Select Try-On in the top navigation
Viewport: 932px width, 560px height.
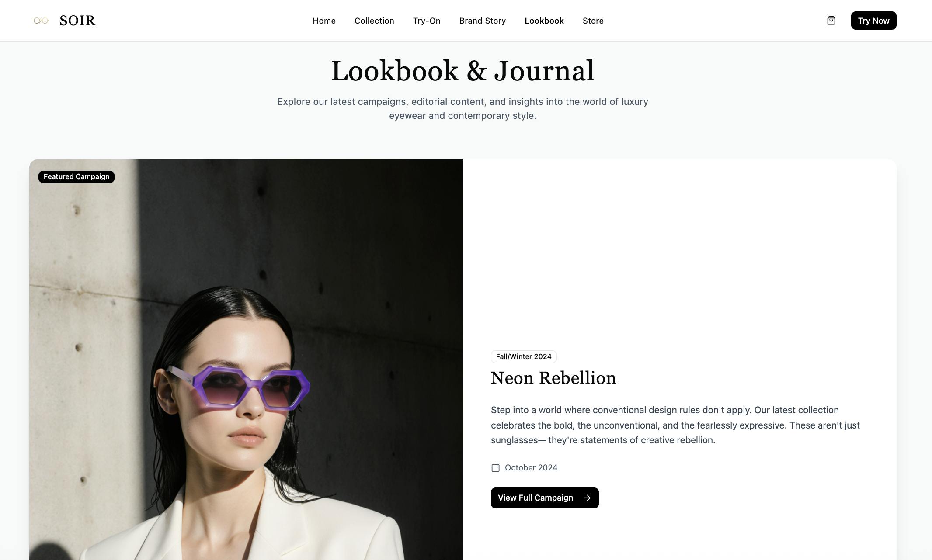click(x=427, y=21)
